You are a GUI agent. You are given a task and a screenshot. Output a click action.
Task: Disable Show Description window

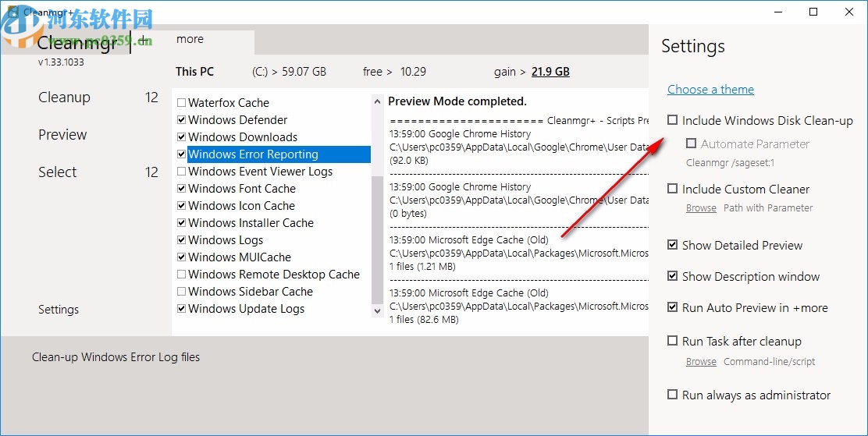(x=672, y=275)
